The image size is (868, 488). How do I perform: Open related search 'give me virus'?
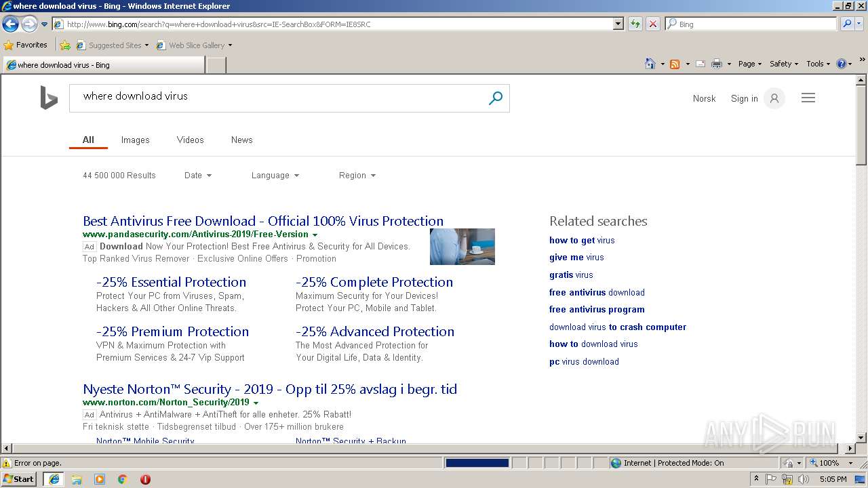point(576,257)
